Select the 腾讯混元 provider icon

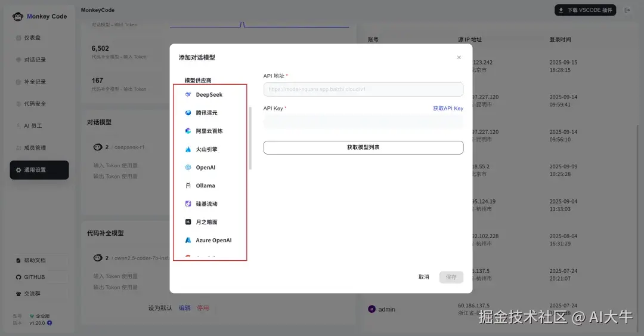click(x=188, y=113)
